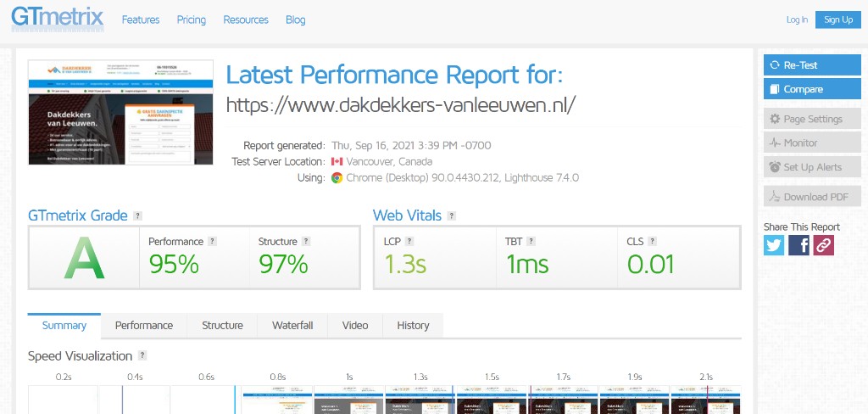Click the 0.8s filmstrip frame
Viewport: 868px width, 414px height.
277,400
